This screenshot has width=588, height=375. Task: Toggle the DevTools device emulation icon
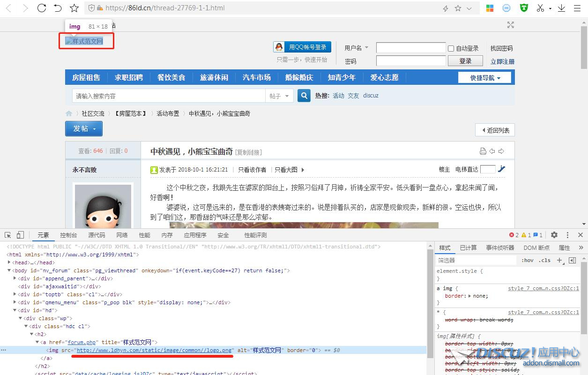pos(20,235)
